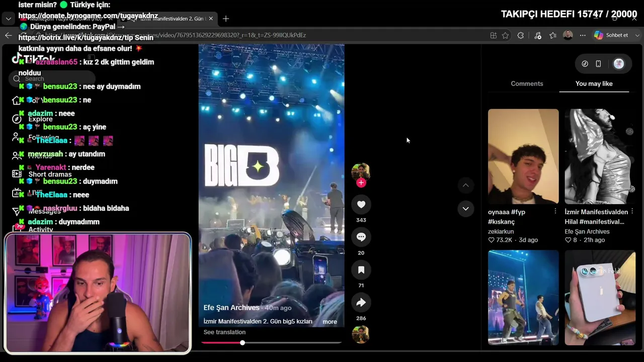
Task: Open the recommended stage dancers video thumbnail
Action: 523,298
